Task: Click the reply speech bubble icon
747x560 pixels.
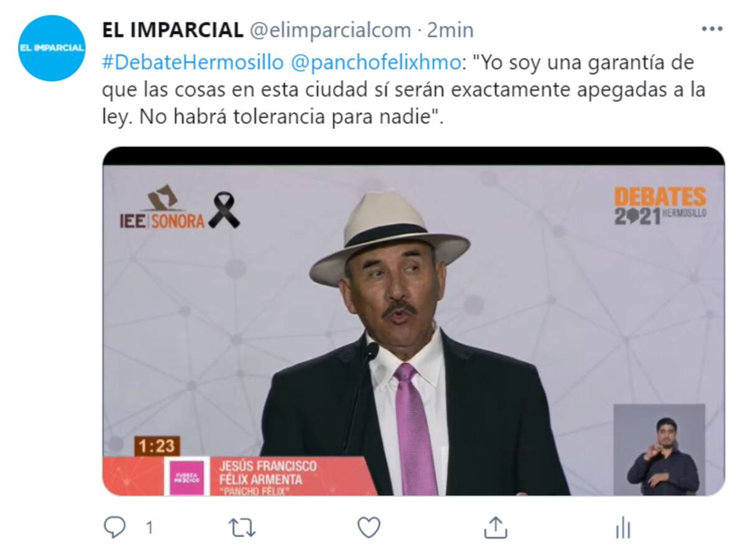Action: click(x=115, y=528)
